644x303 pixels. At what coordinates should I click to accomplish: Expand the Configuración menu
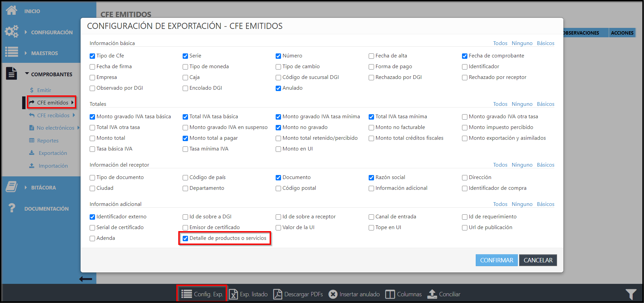(x=51, y=32)
